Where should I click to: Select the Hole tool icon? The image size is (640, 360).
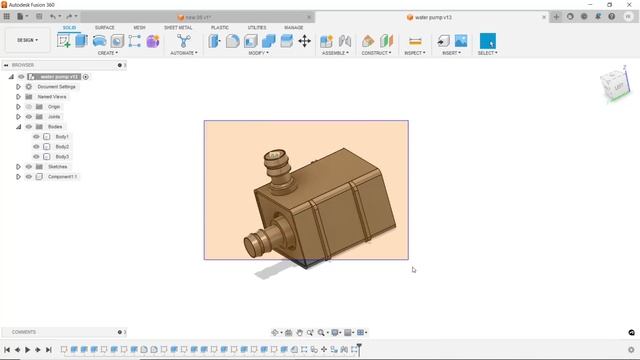(117, 41)
